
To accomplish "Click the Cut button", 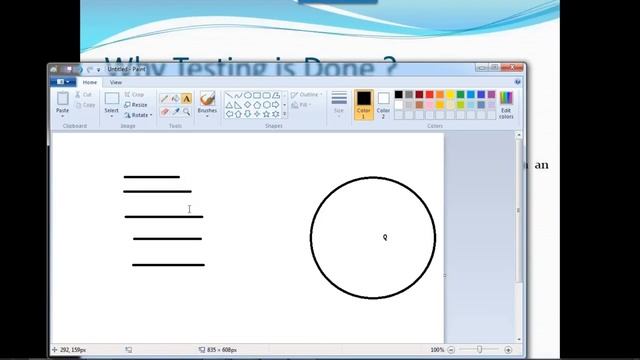I will (x=83, y=95).
